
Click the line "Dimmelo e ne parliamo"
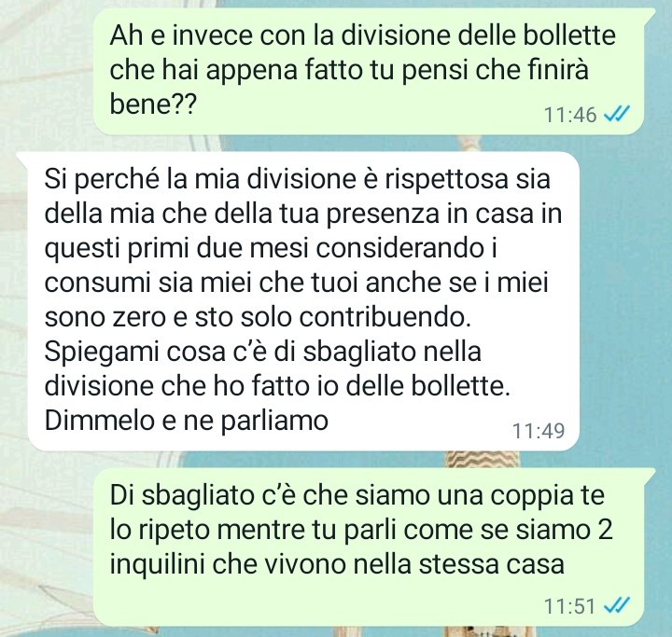point(187,421)
